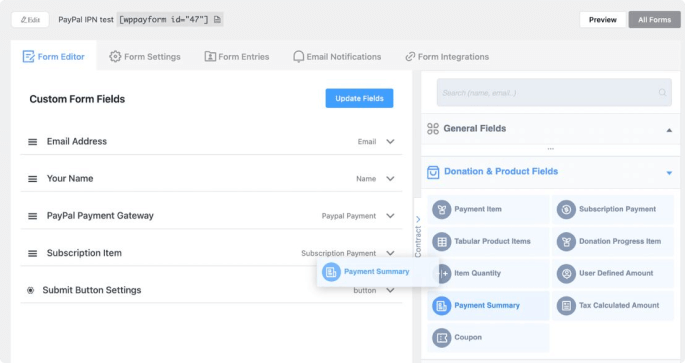The width and height of the screenshot is (685, 363).
Task: Select the Tax Calculated Amount icon
Action: click(x=566, y=305)
